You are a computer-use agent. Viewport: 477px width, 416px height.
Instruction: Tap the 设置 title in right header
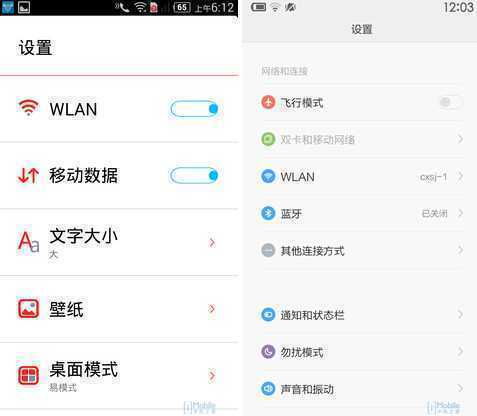pyautogui.click(x=362, y=29)
